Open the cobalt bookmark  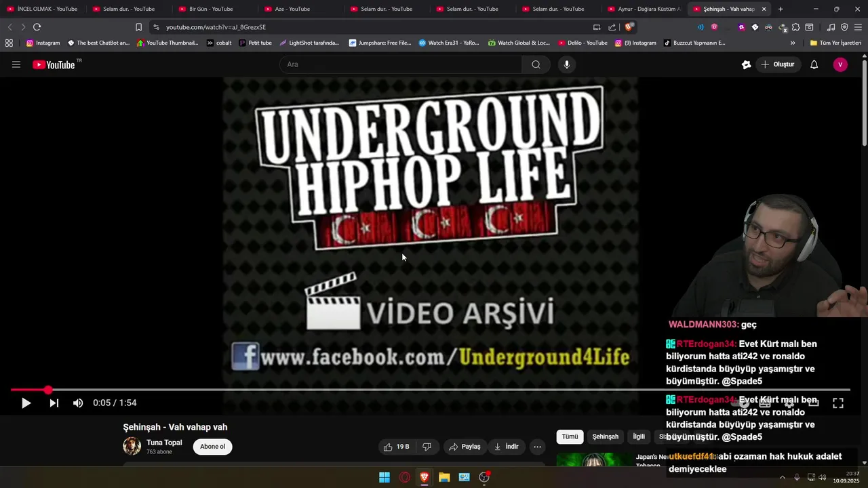click(219, 43)
